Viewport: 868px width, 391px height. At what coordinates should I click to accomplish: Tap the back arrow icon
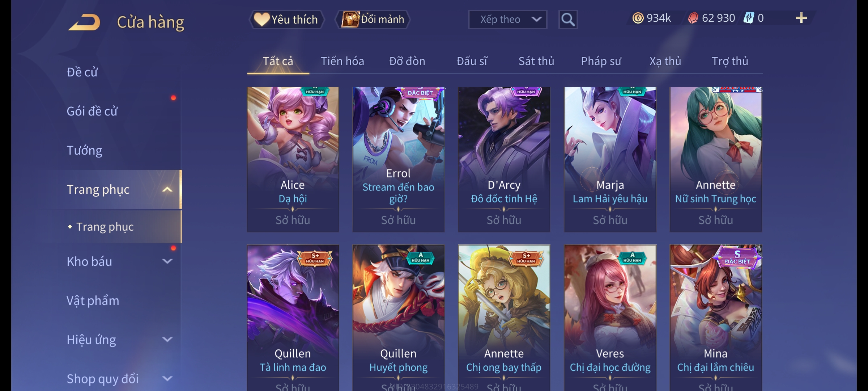pyautogui.click(x=84, y=22)
